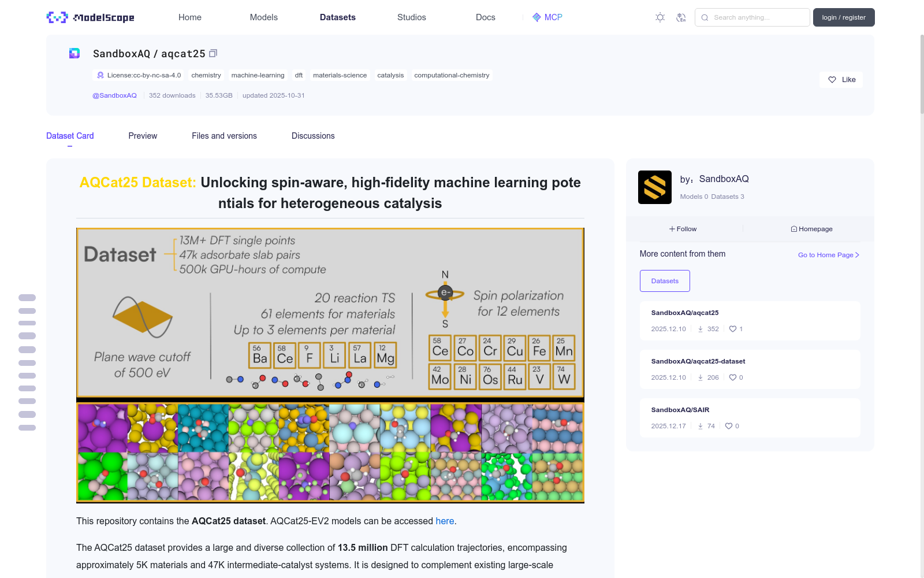
Task: Copy dataset name with the copy icon
Action: pos(213,53)
